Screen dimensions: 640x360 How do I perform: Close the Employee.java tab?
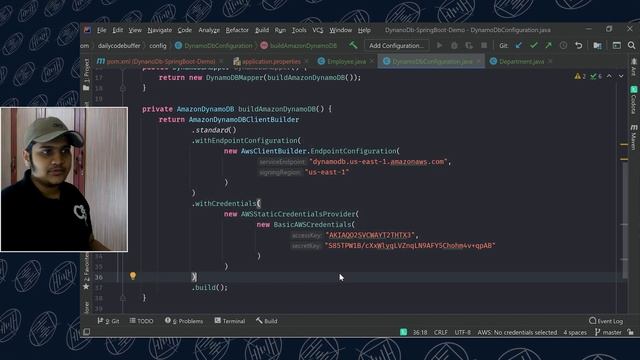372,62
